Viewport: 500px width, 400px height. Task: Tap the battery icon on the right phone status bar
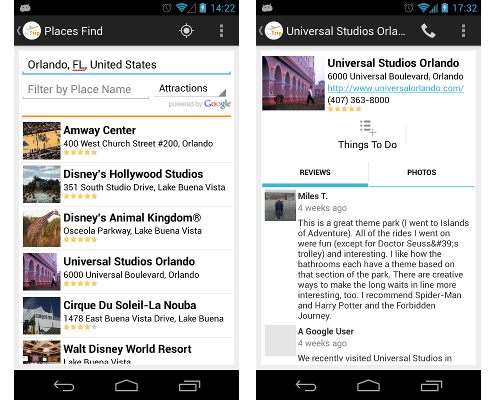click(445, 8)
